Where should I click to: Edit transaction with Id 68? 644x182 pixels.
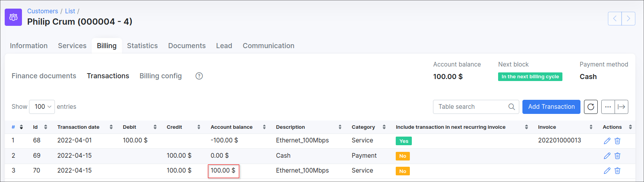click(607, 141)
